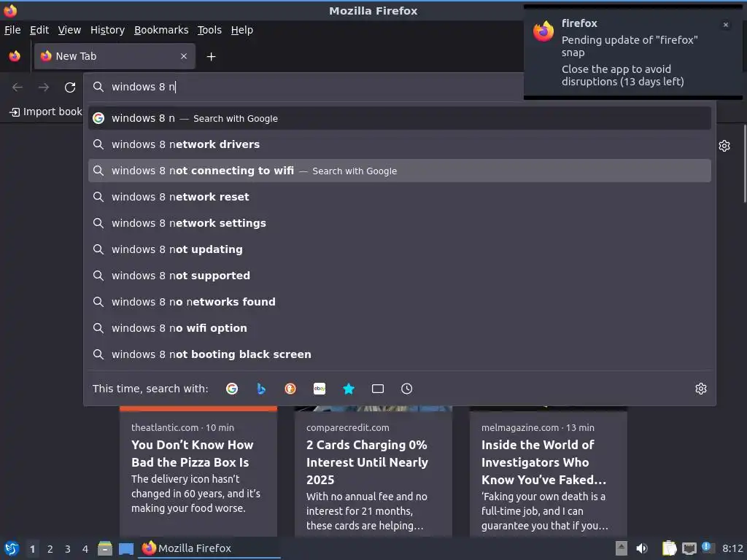Go back one page arrow
The height and width of the screenshot is (560, 747).
coord(18,87)
